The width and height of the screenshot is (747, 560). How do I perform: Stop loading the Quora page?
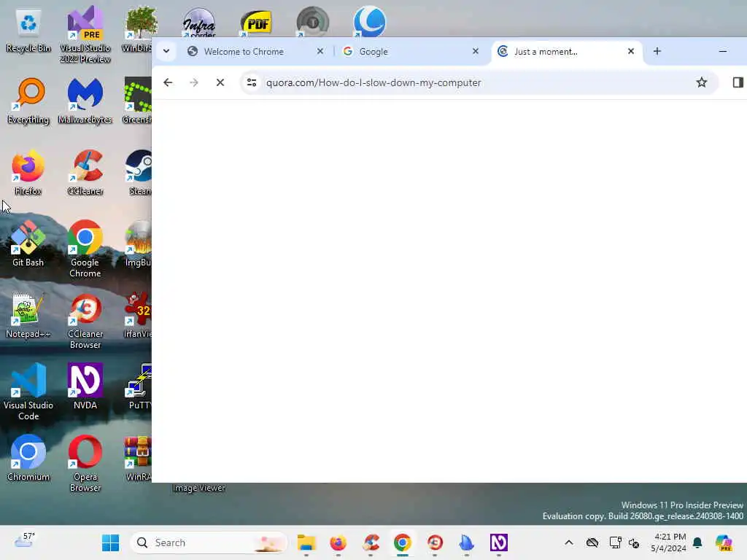pyautogui.click(x=220, y=82)
